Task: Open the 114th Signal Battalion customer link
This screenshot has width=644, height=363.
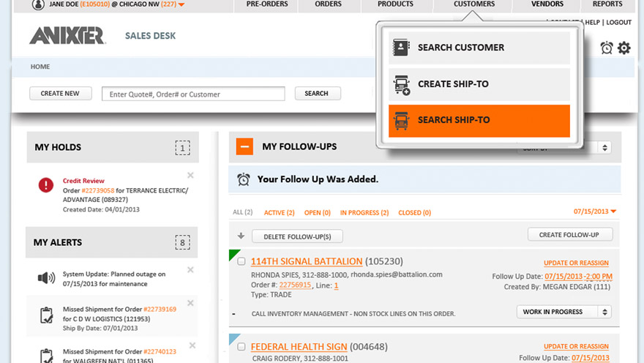Action: click(x=306, y=261)
